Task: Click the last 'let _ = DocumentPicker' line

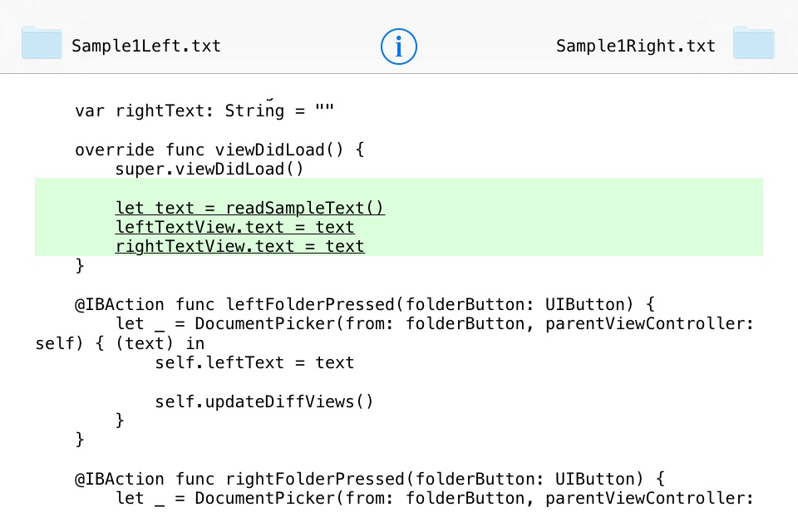Action: pyautogui.click(x=434, y=499)
